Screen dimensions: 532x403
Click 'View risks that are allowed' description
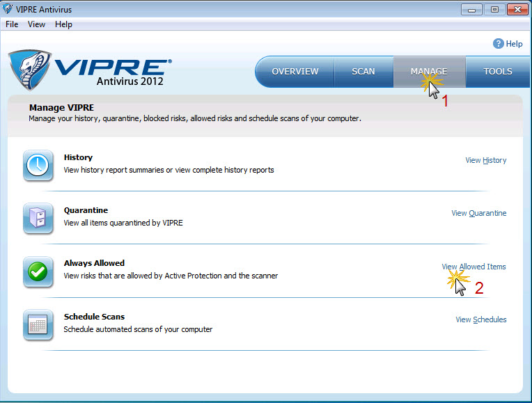pos(171,276)
